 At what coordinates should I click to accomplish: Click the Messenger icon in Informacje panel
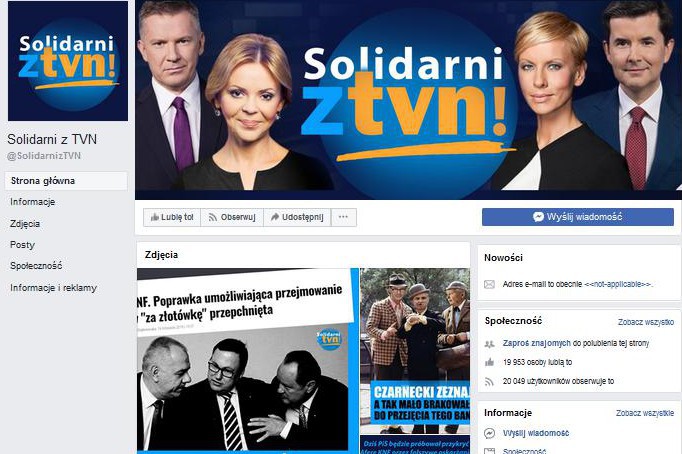click(x=489, y=433)
